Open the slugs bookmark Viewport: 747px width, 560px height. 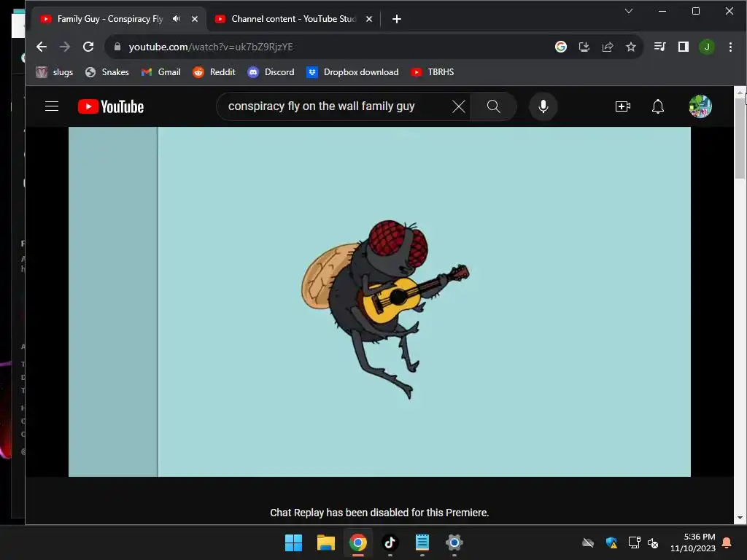point(55,72)
